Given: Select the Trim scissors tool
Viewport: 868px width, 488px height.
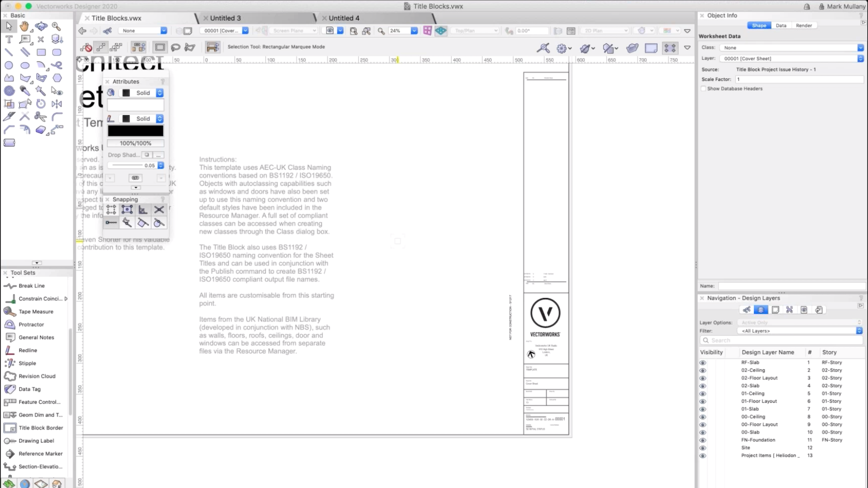Looking at the screenshot, I should coord(41,117).
